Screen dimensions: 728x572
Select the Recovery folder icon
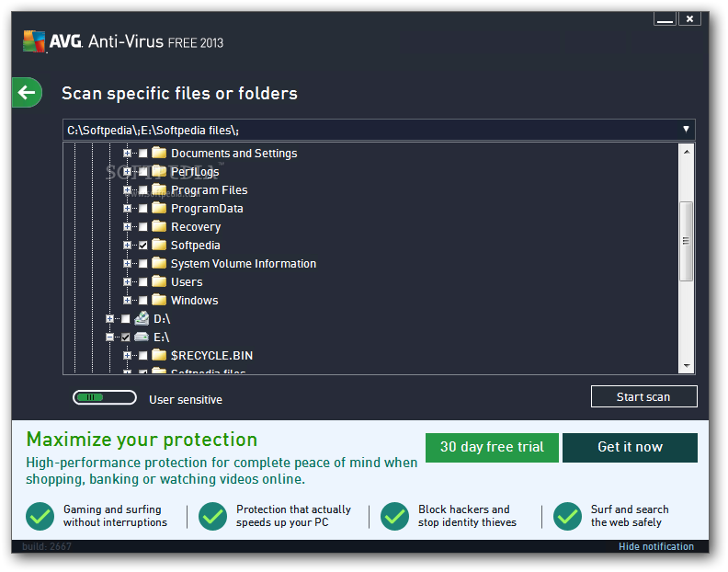coord(159,226)
